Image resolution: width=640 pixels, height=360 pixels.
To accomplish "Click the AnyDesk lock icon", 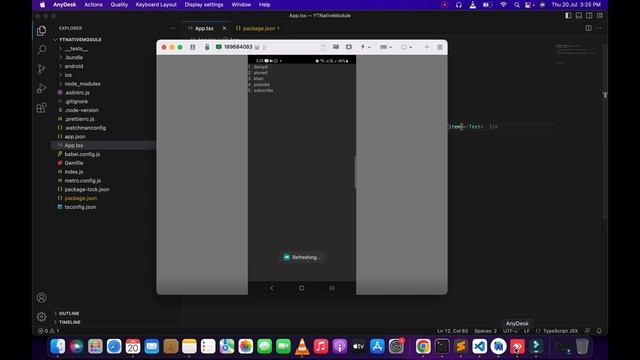I will coord(207,47).
